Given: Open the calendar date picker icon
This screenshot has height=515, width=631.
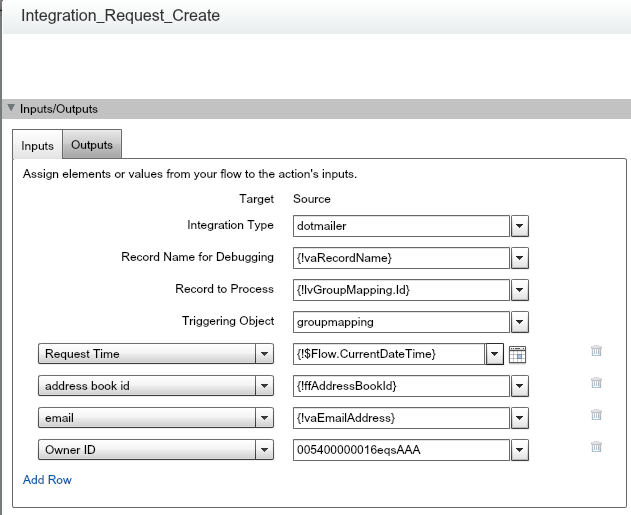Looking at the screenshot, I should 517,353.
